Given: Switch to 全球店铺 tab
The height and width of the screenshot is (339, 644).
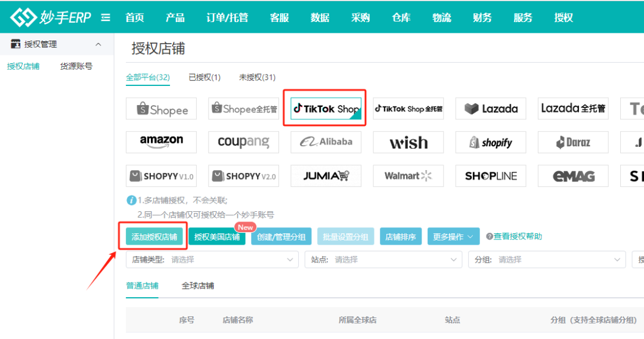Looking at the screenshot, I should click(197, 285).
